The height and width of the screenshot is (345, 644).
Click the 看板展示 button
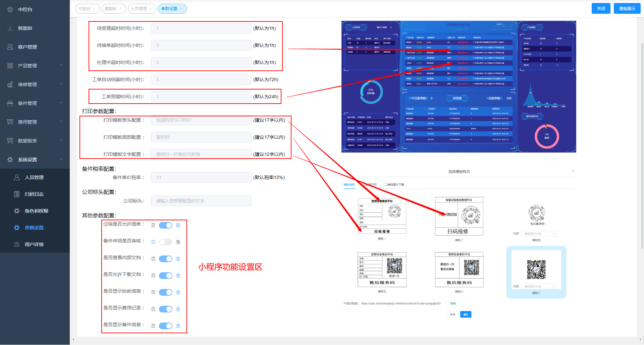coord(627,9)
